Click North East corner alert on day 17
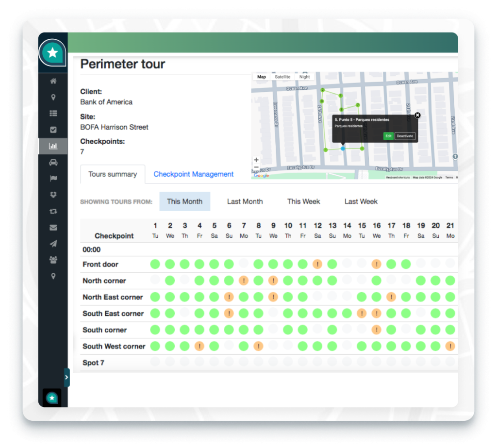Viewport: 497px width, 448px height. (x=391, y=297)
